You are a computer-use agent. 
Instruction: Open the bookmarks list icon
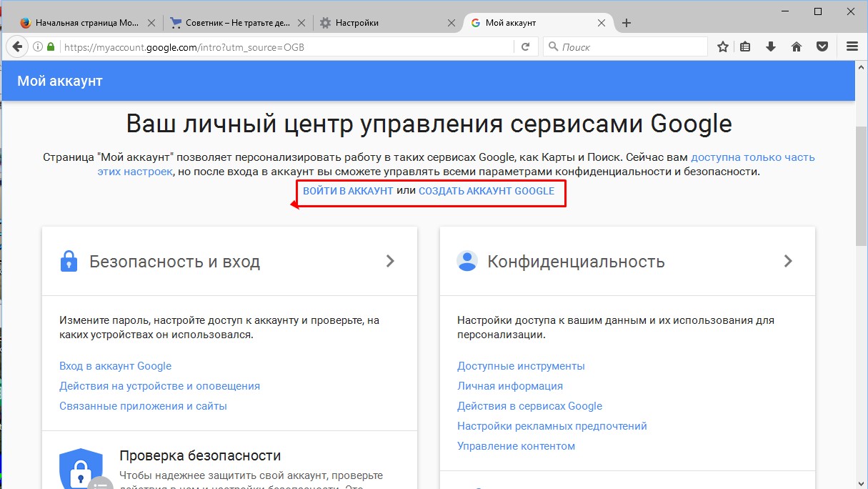(745, 46)
